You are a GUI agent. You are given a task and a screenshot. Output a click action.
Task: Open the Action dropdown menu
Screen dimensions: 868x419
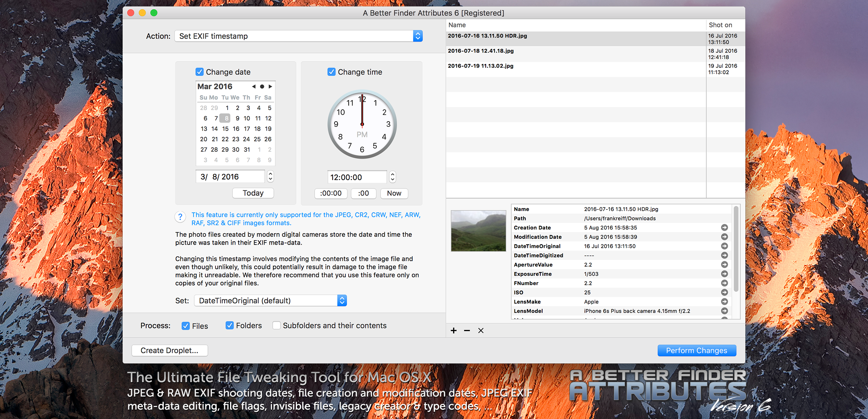tap(298, 36)
